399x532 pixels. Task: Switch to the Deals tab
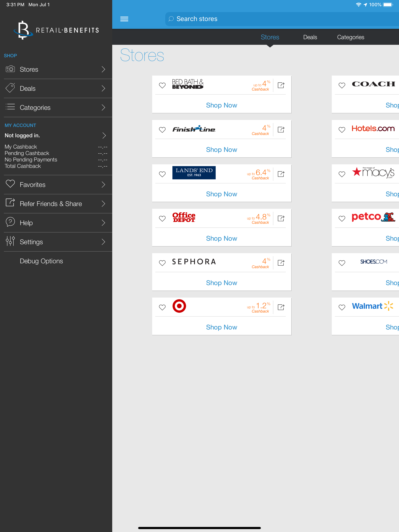310,37
